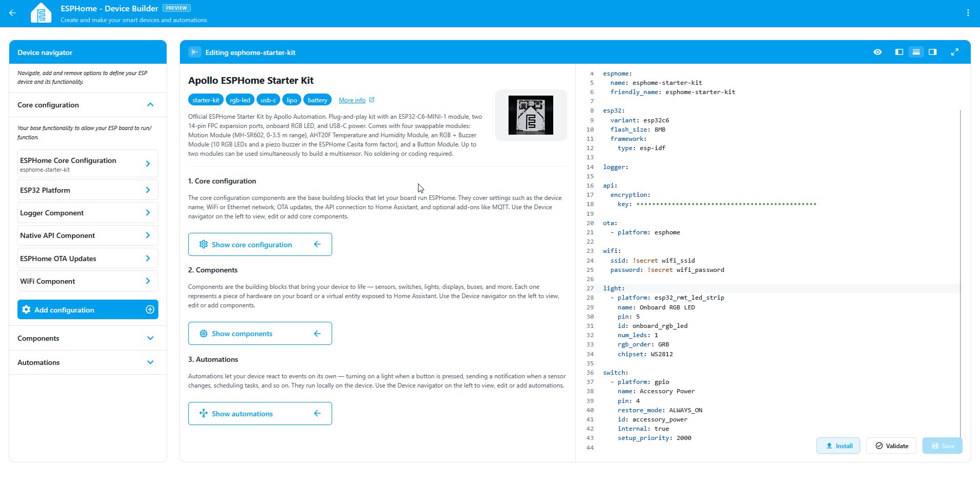Viewport: 980px width, 478px height.
Task: Click the Install upload button
Action: [x=839, y=446]
